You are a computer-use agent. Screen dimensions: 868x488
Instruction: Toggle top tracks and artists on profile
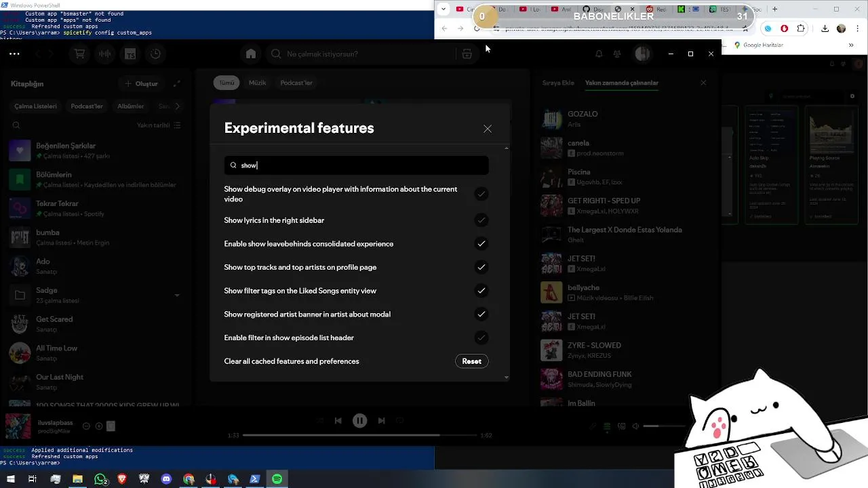point(481,267)
